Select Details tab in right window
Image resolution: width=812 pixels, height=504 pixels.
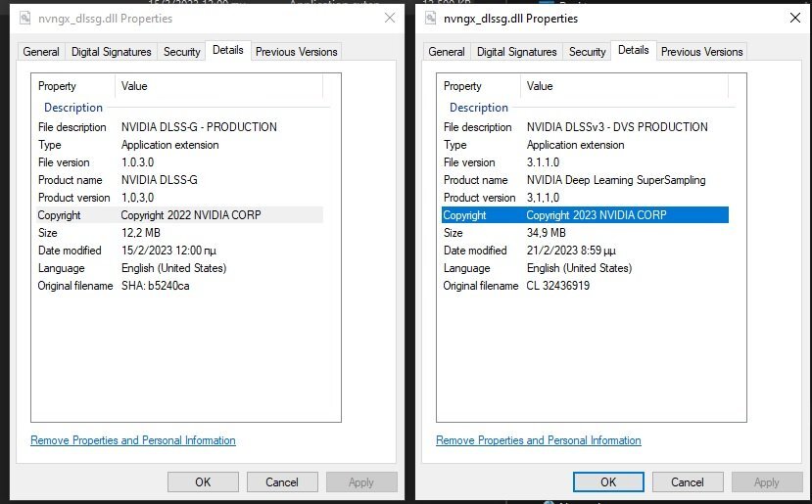(x=634, y=50)
